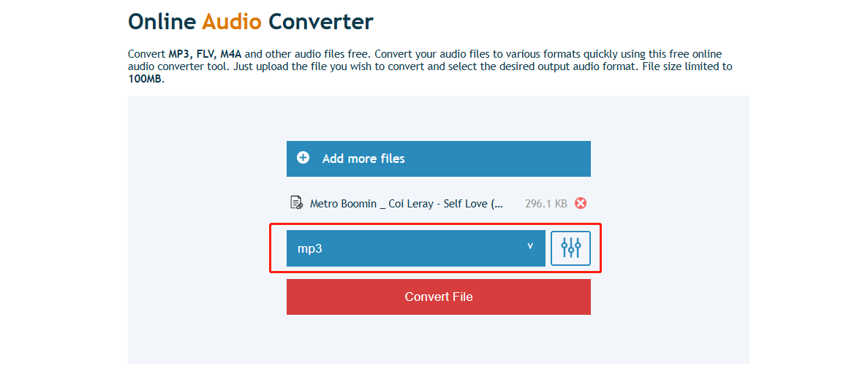Click the description paragraph about free conversion
This screenshot has width=868, height=382.
(430, 66)
